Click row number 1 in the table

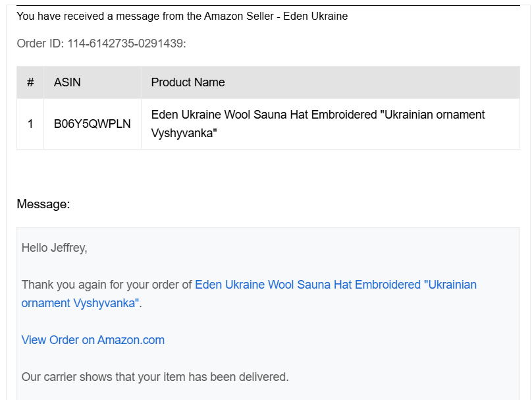click(30, 124)
